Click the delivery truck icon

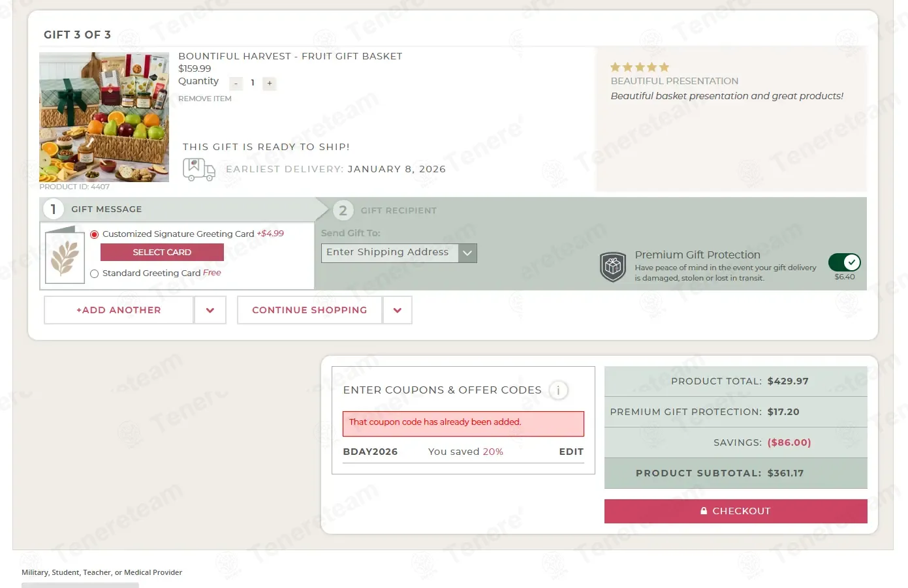(198, 170)
